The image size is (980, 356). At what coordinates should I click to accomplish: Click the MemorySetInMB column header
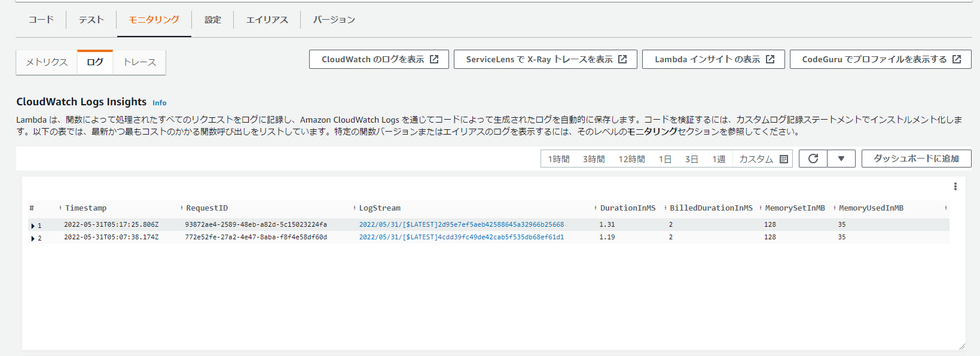click(x=795, y=208)
